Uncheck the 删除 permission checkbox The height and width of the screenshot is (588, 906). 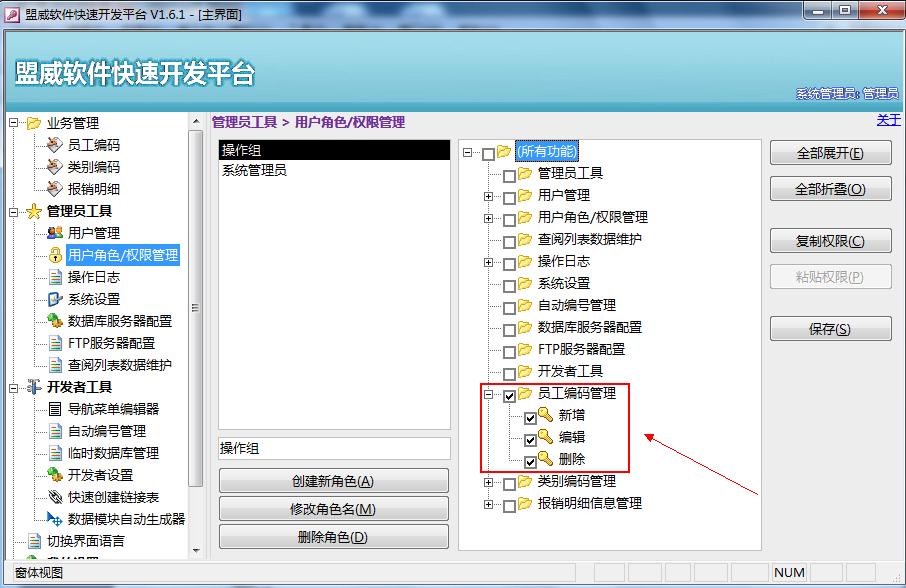click(531, 462)
